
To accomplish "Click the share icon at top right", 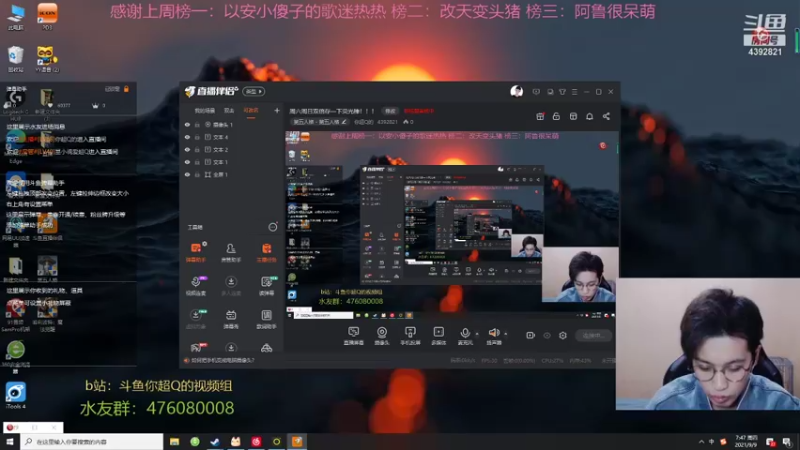I will tap(606, 116).
